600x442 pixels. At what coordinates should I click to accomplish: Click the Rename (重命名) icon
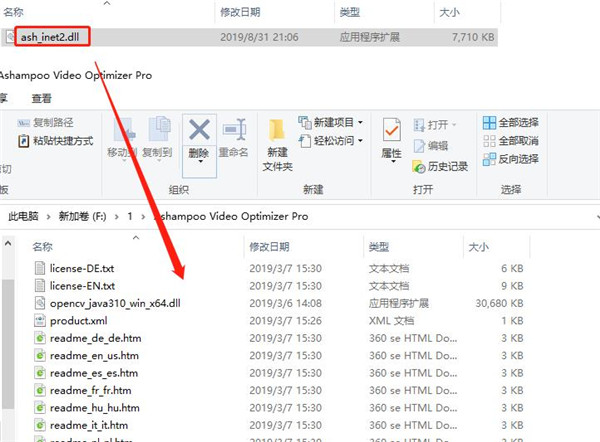pos(234,130)
